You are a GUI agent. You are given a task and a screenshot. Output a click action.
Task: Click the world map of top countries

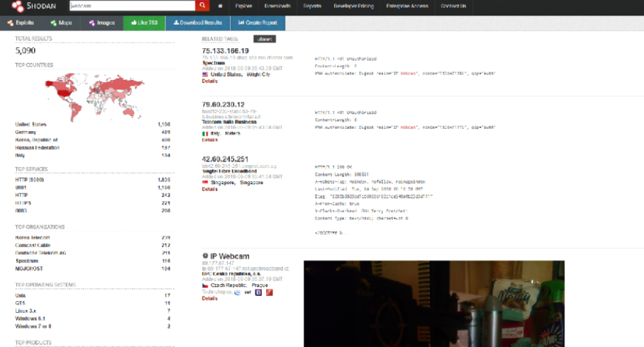click(94, 97)
